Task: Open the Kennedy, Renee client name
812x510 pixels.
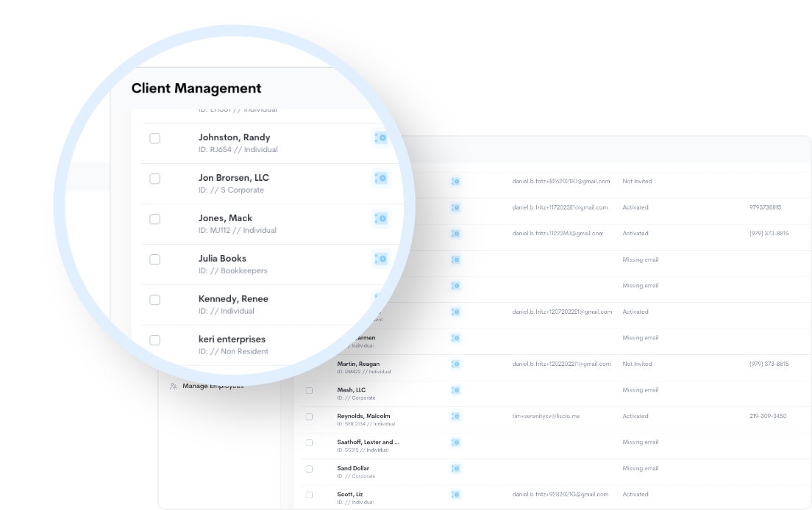Action: tap(233, 299)
